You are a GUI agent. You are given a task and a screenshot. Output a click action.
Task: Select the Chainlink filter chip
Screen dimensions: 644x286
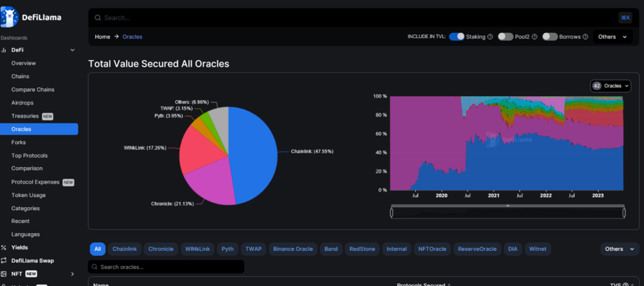pos(125,249)
